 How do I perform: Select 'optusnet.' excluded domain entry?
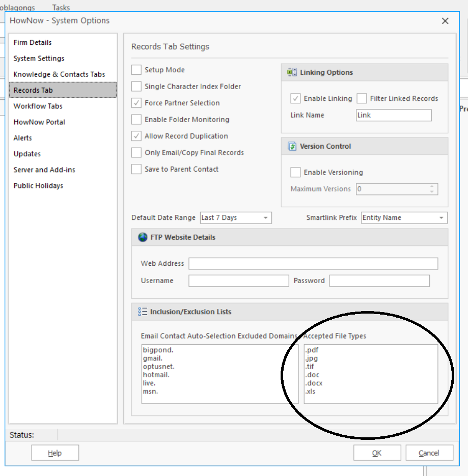pos(158,367)
